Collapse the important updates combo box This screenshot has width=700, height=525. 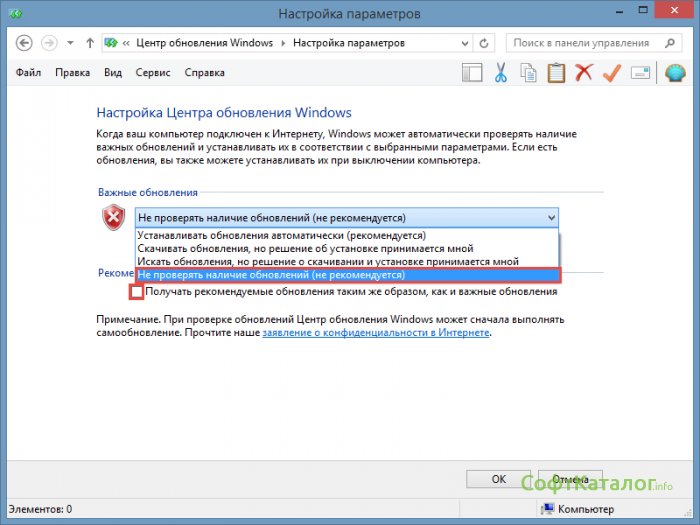[x=551, y=217]
